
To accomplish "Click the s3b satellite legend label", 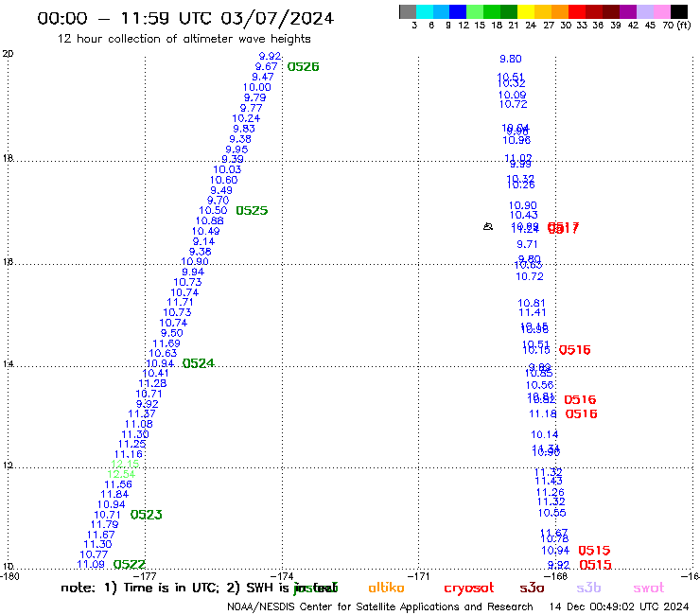I will pyautogui.click(x=588, y=588).
